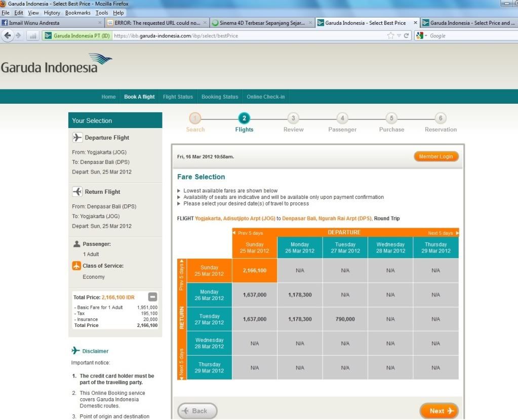Click the Sunday 25 Mar 2012 departure column header
The image size is (518, 420).
tap(255, 247)
